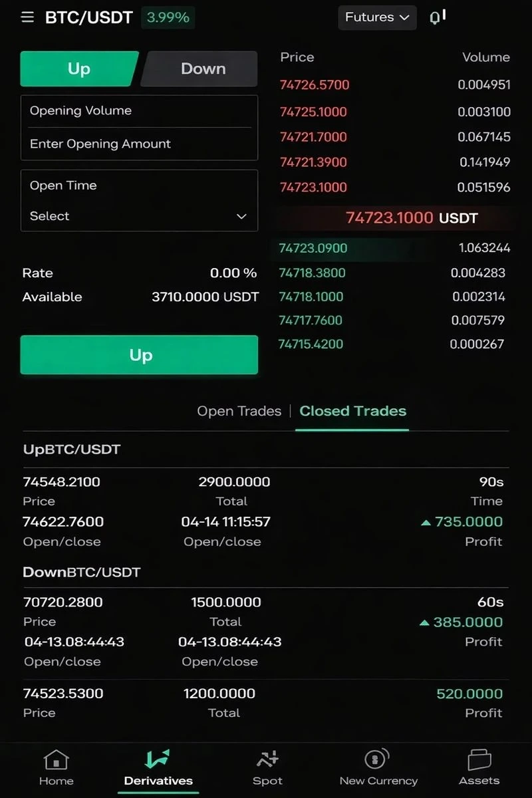Click the 74723.1000 USDT current price
Viewport: 532px width, 798px height.
click(x=412, y=217)
